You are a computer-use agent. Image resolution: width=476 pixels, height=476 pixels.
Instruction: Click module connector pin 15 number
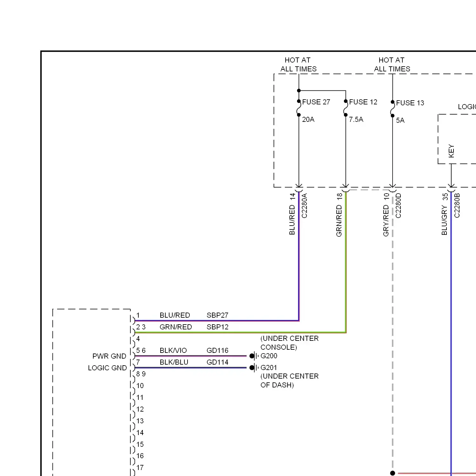click(140, 444)
